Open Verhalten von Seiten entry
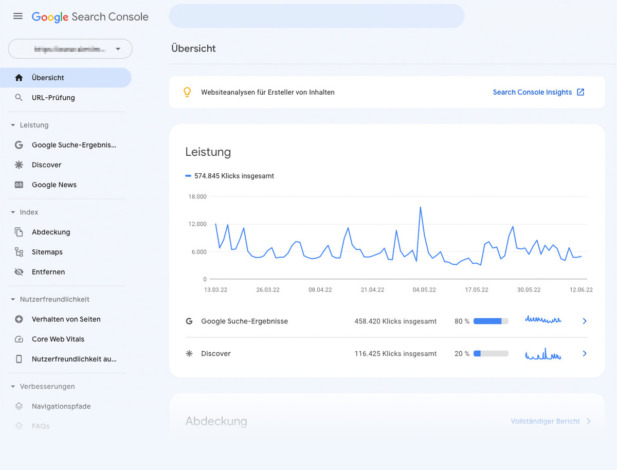The height and width of the screenshot is (470, 617). (x=66, y=319)
